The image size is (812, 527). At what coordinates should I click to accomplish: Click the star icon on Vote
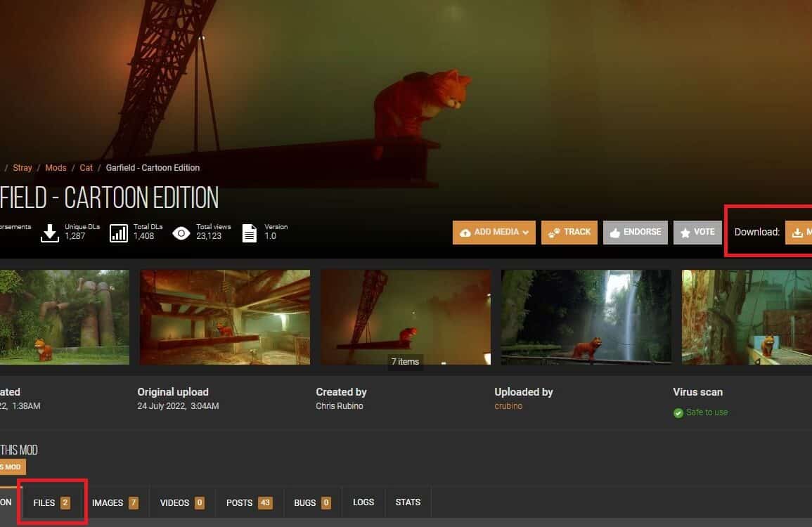coord(685,233)
